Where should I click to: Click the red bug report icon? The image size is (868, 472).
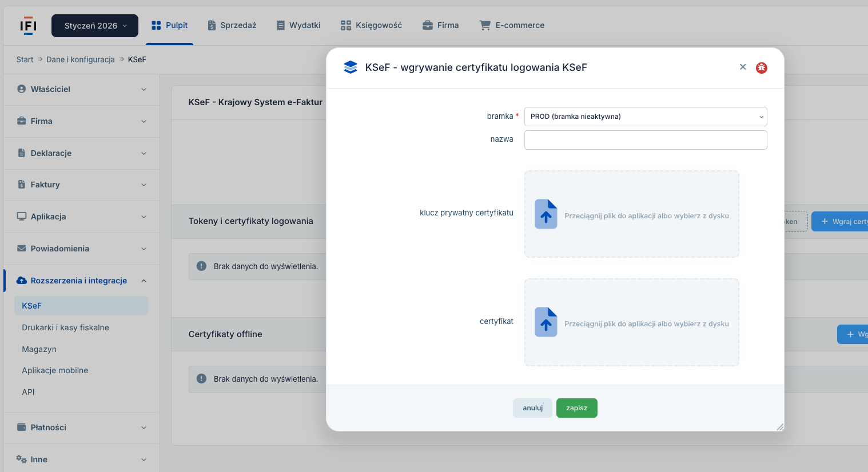pyautogui.click(x=761, y=68)
